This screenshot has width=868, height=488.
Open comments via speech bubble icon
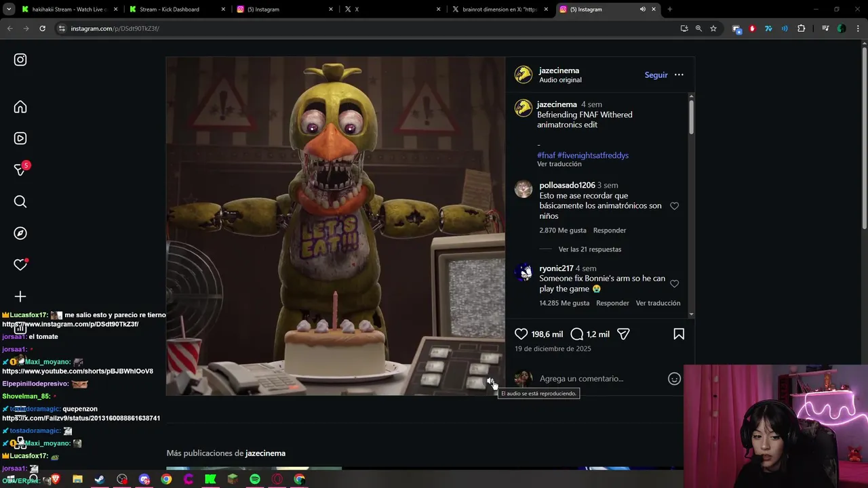pos(577,333)
